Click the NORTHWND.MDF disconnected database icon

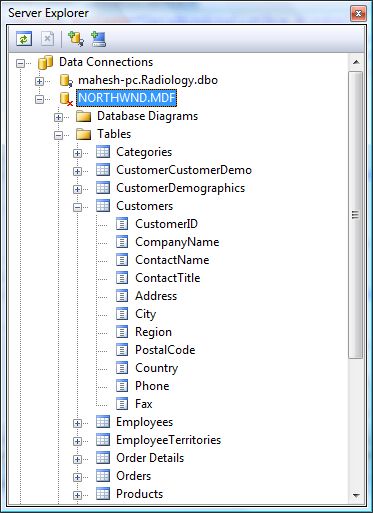coord(66,99)
